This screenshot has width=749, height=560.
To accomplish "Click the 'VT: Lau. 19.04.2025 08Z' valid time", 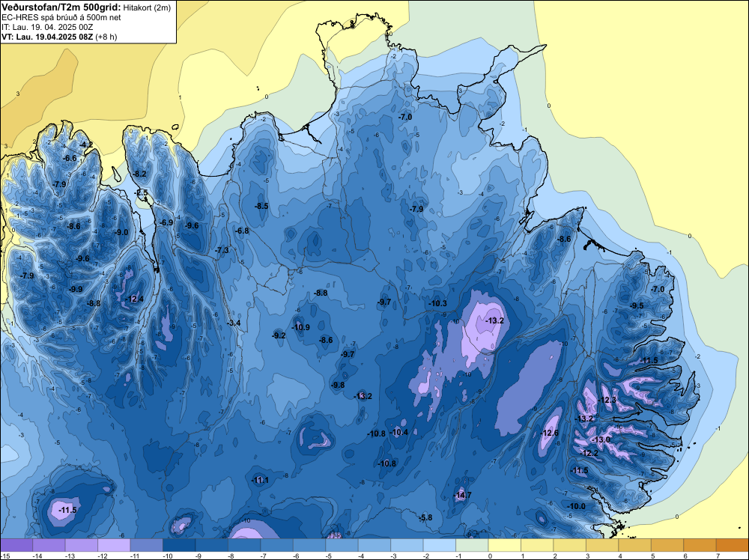I will [47, 37].
